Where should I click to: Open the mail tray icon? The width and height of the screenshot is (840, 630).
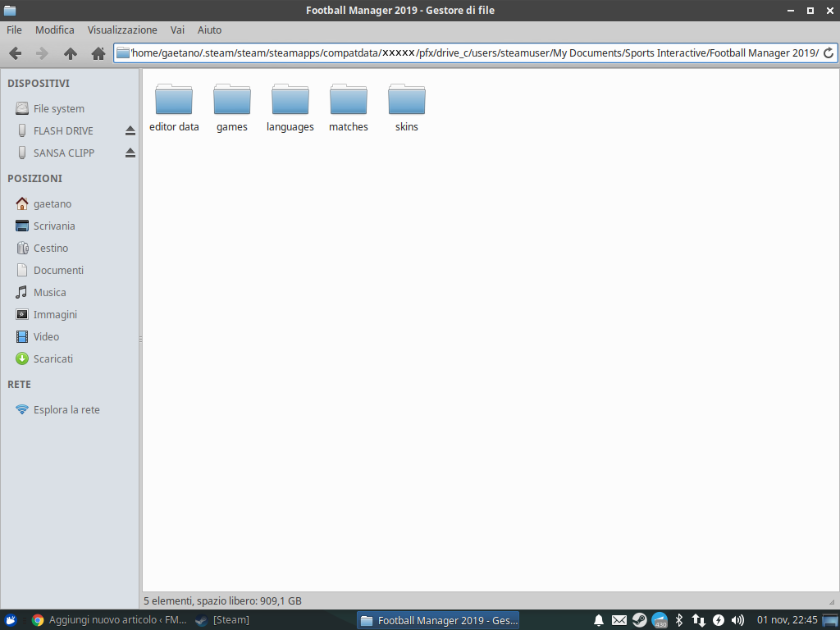point(619,620)
